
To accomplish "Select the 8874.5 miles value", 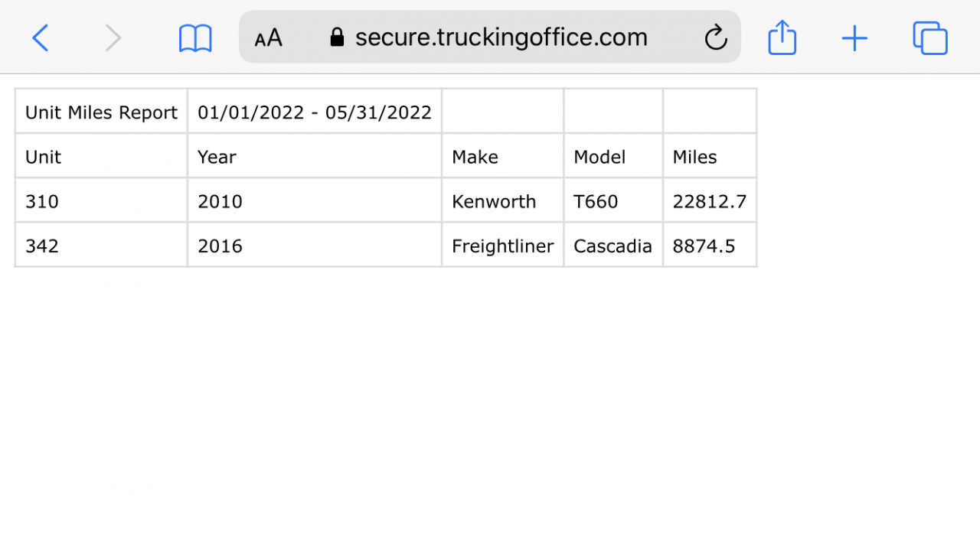I will click(x=710, y=245).
